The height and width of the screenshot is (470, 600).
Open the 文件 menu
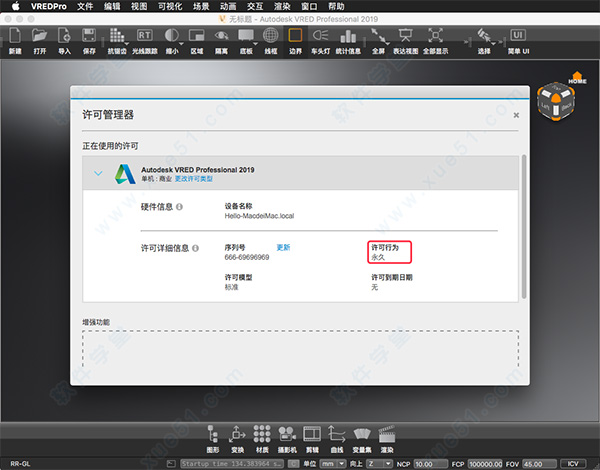tap(85, 7)
